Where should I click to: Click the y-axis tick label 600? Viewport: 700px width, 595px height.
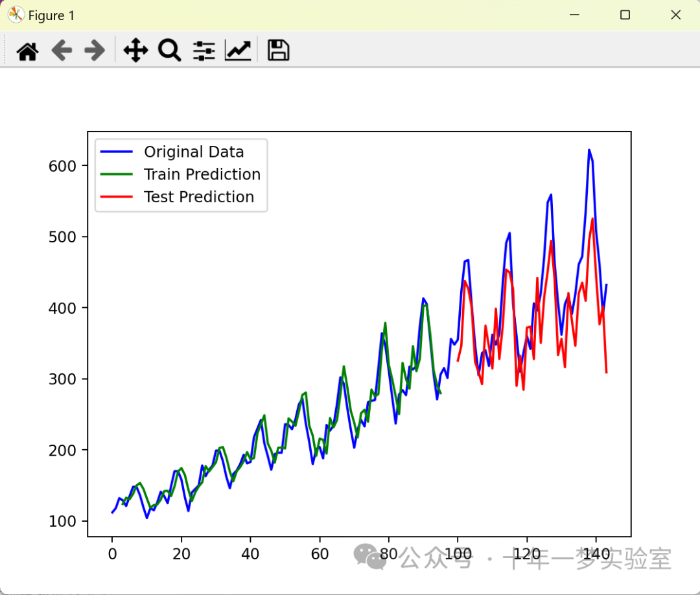62,166
